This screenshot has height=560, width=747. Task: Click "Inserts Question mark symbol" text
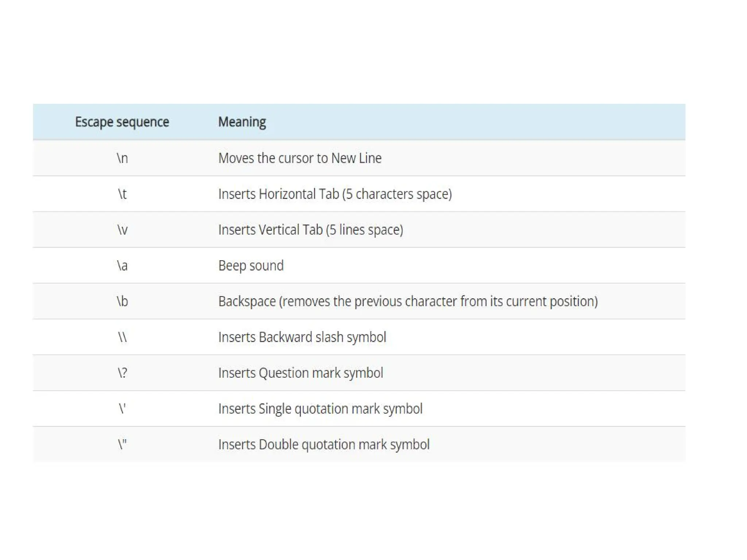301,373
